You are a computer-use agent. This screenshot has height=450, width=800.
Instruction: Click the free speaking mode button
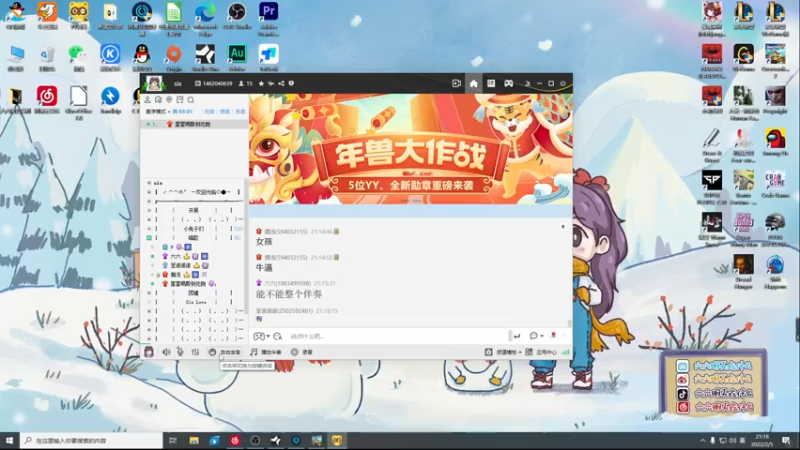point(224,352)
